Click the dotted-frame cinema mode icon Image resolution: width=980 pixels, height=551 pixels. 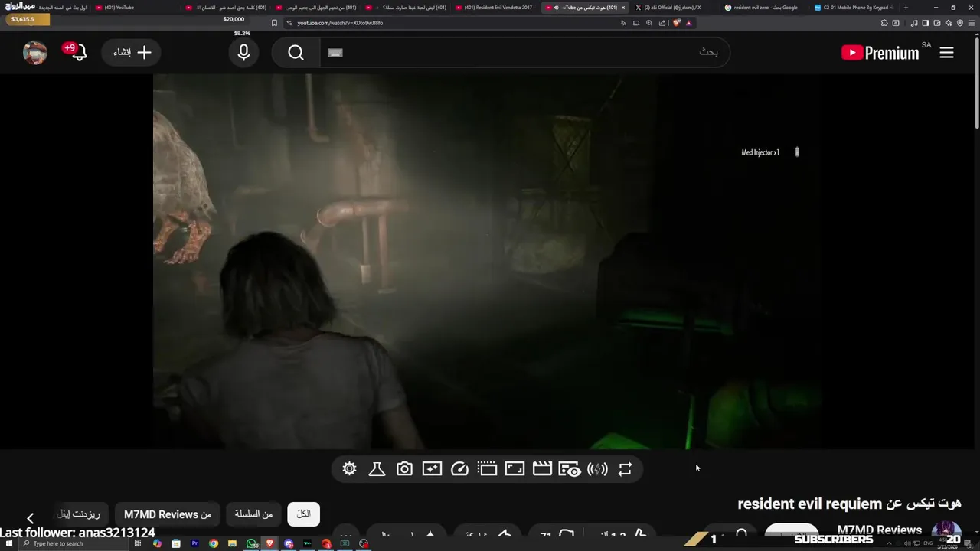click(x=487, y=469)
